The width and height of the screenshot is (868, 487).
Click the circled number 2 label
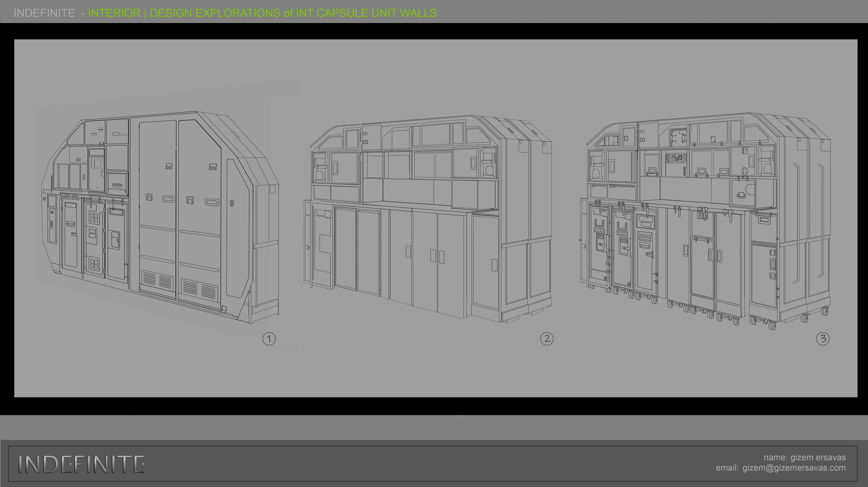pos(547,339)
